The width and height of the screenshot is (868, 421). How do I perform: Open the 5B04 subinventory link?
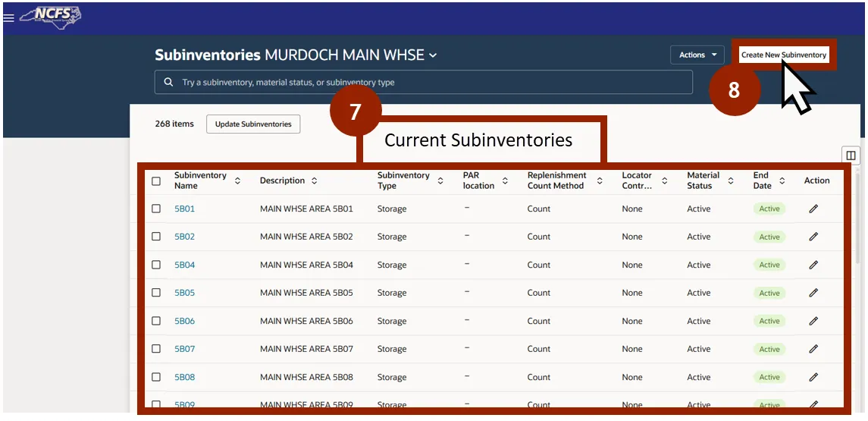pos(184,265)
